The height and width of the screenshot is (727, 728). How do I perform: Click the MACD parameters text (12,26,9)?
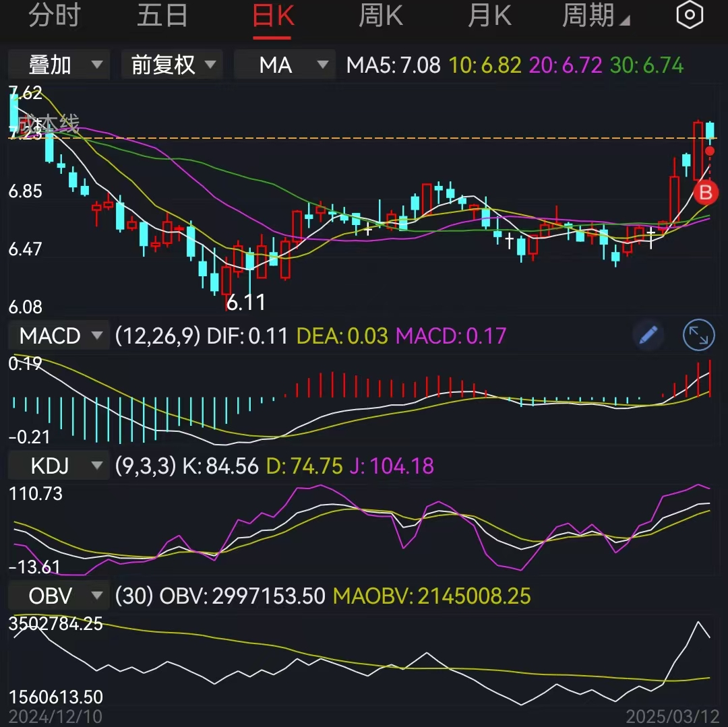[x=158, y=335]
